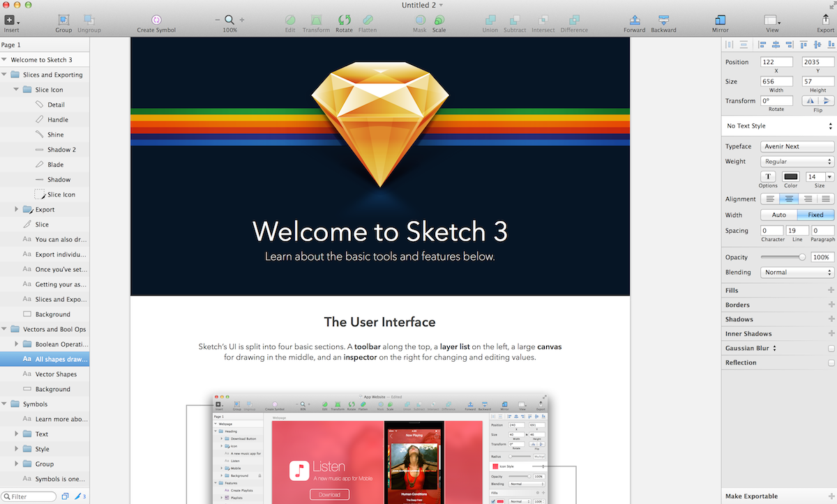This screenshot has width=837, height=504.
Task: Open the text Color swatch
Action: tap(790, 177)
